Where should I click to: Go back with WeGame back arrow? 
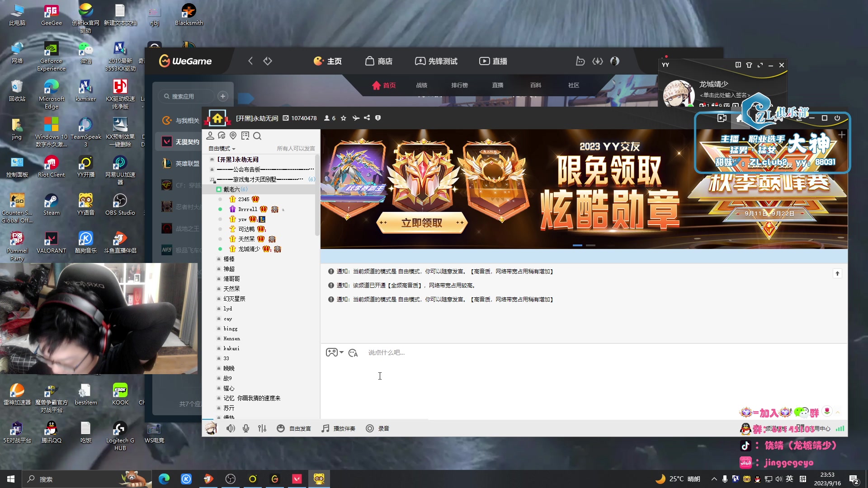[x=250, y=61]
